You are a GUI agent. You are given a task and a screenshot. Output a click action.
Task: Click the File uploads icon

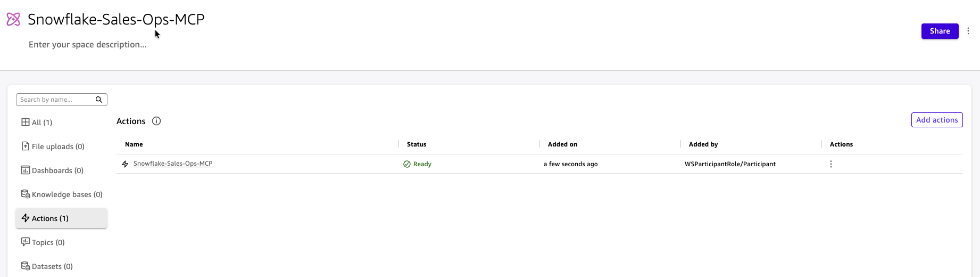(x=25, y=146)
